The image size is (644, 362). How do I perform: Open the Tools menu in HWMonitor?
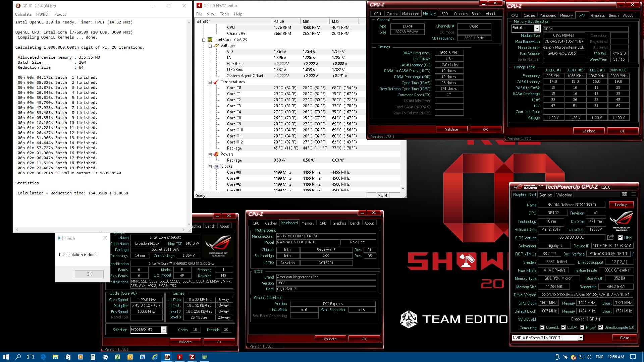224,14
